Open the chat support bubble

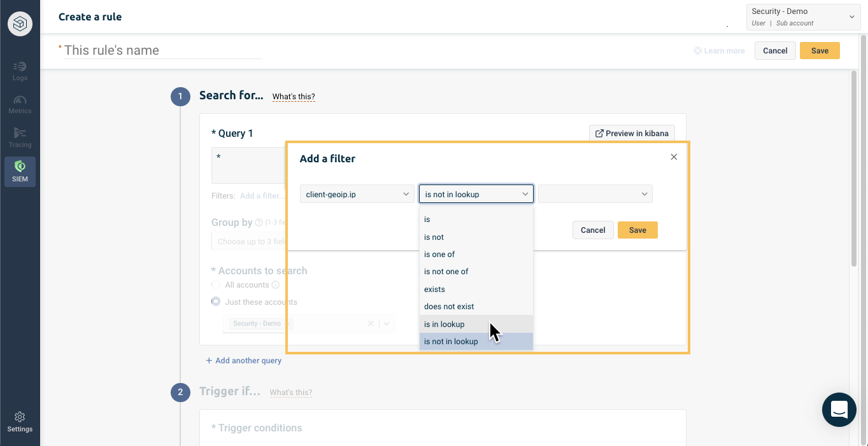tap(839, 409)
